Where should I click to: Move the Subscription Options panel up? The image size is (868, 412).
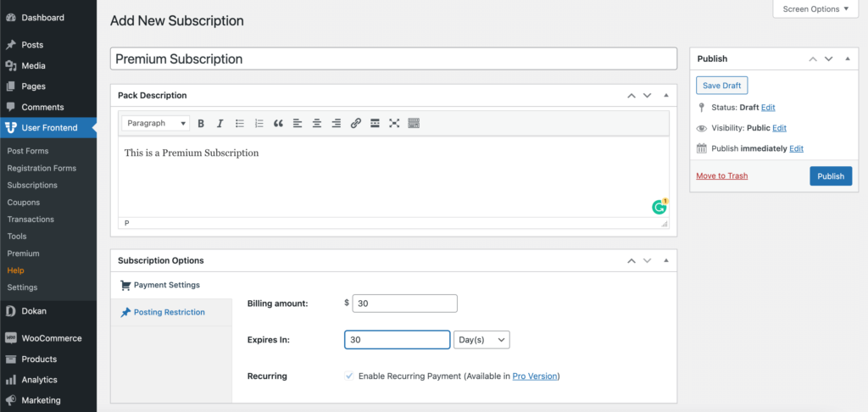tap(631, 260)
